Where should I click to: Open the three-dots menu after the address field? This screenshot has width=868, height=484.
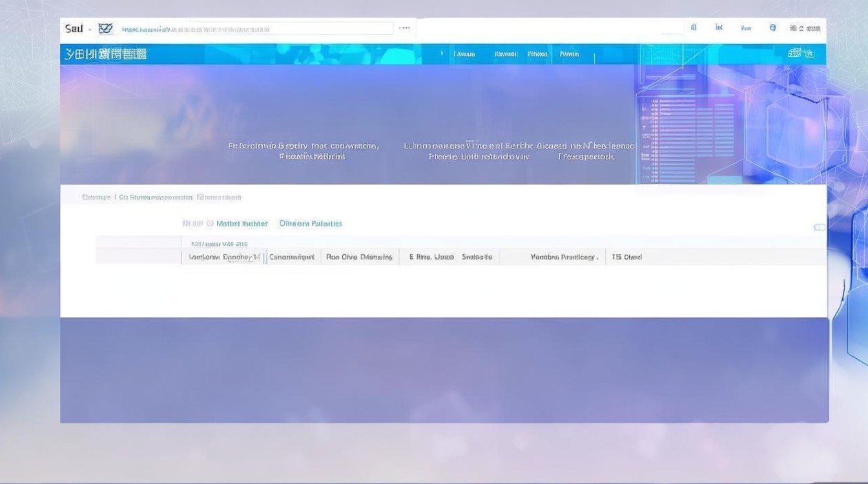pos(404,28)
